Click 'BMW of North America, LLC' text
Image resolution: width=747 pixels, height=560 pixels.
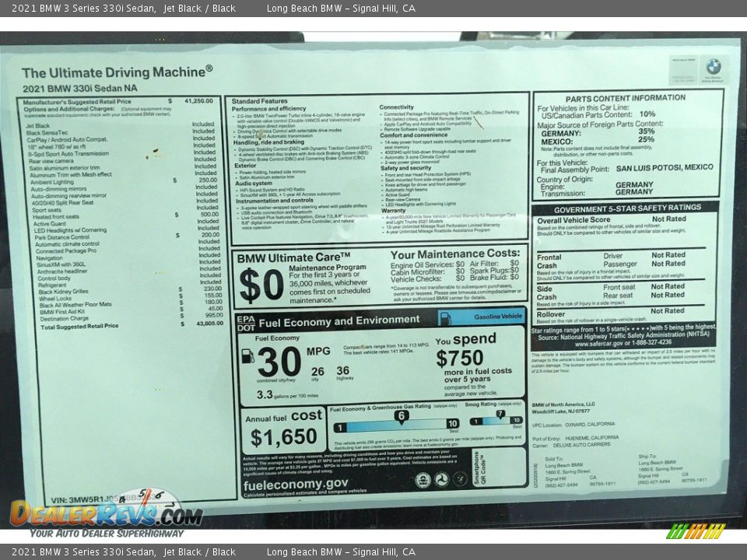coord(563,404)
